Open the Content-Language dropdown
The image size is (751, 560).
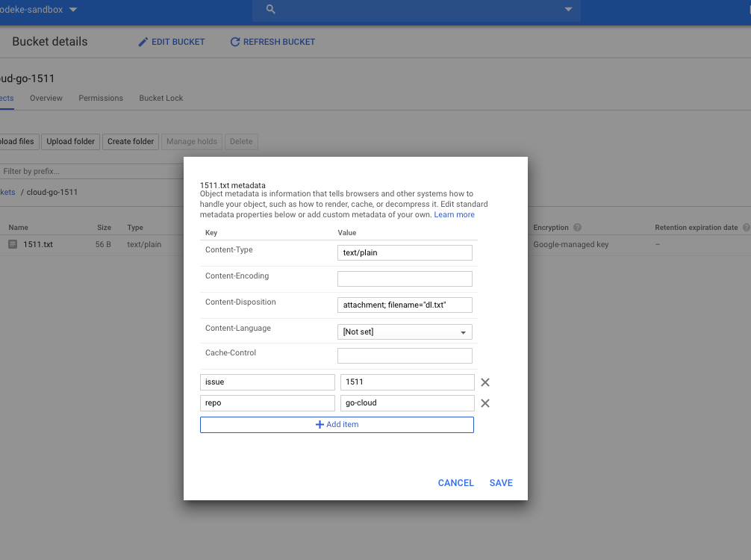405,332
